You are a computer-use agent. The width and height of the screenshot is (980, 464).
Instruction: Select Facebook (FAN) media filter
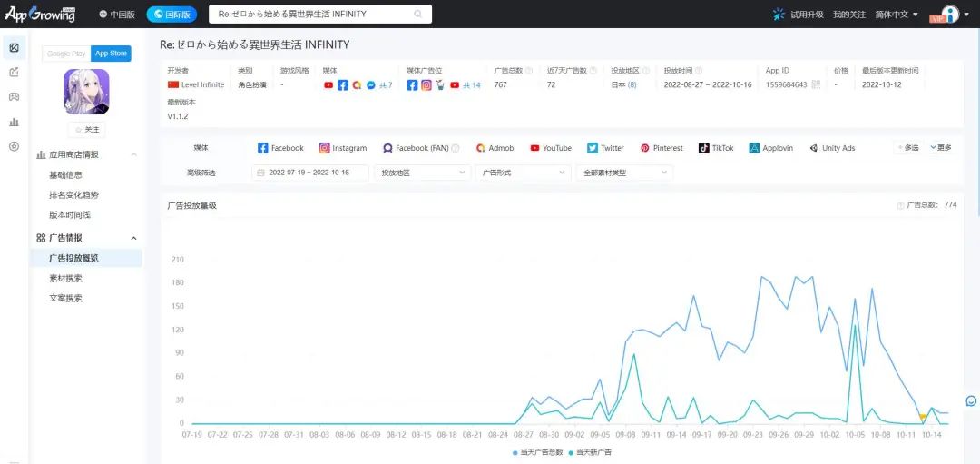(416, 148)
